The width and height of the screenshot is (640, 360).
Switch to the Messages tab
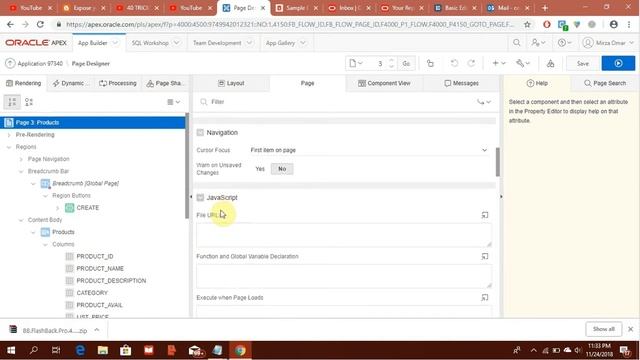click(x=461, y=83)
